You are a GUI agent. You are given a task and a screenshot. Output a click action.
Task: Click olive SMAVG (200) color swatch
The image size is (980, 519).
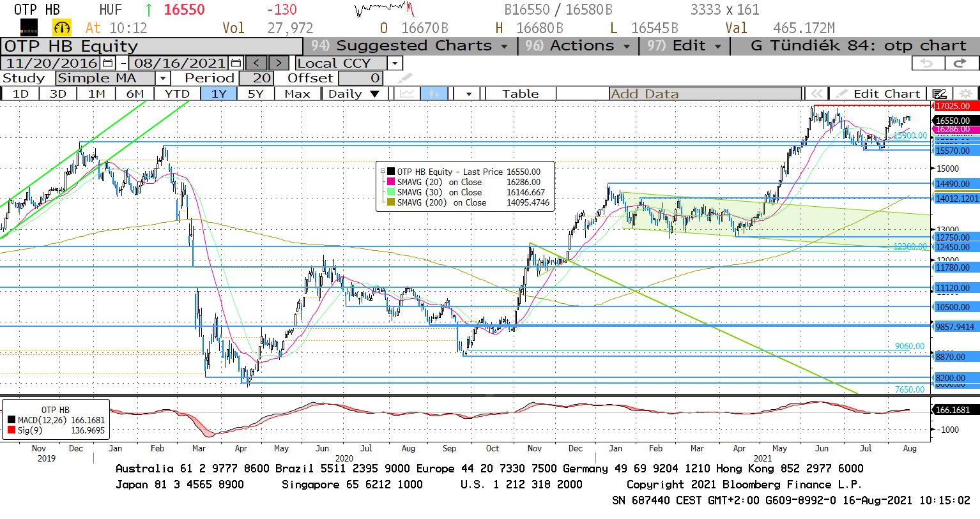[x=391, y=202]
